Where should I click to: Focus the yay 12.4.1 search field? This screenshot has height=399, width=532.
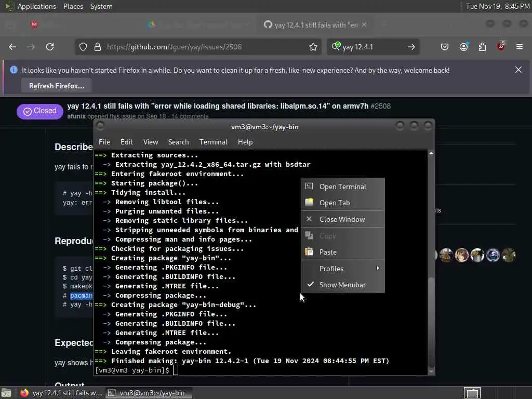[x=373, y=47]
